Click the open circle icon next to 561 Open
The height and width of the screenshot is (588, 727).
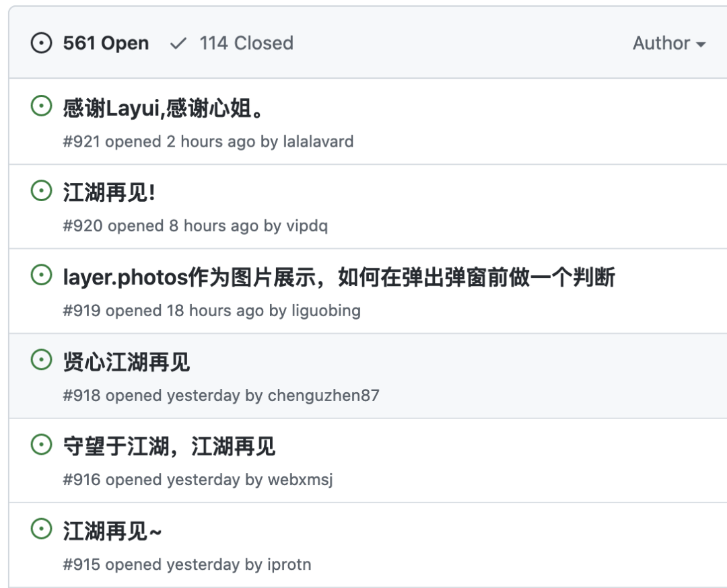point(42,44)
